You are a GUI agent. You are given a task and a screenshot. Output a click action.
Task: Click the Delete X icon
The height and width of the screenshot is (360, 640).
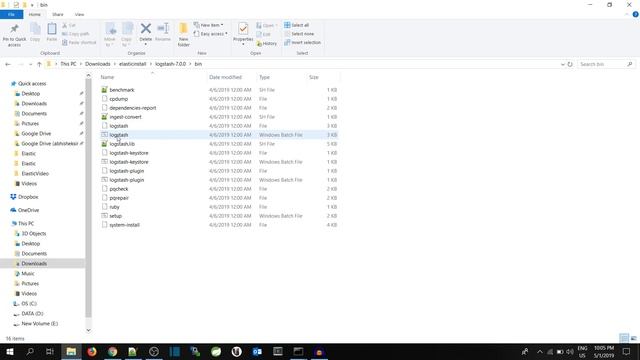(146, 29)
